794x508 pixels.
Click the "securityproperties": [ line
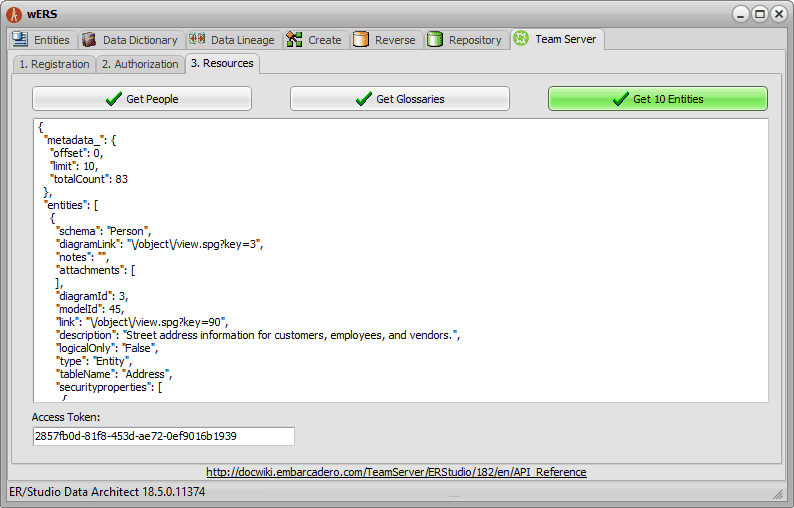(109, 387)
